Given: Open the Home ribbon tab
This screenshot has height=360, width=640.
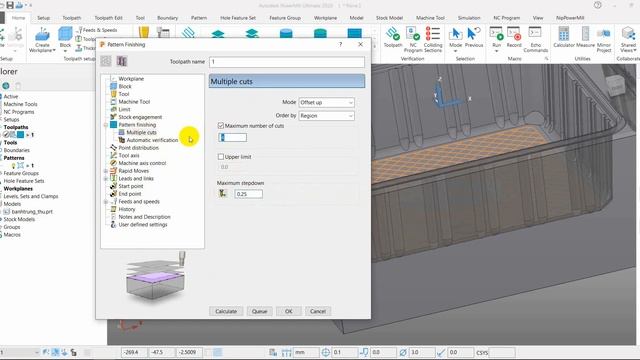Looking at the screenshot, I should (x=18, y=18).
